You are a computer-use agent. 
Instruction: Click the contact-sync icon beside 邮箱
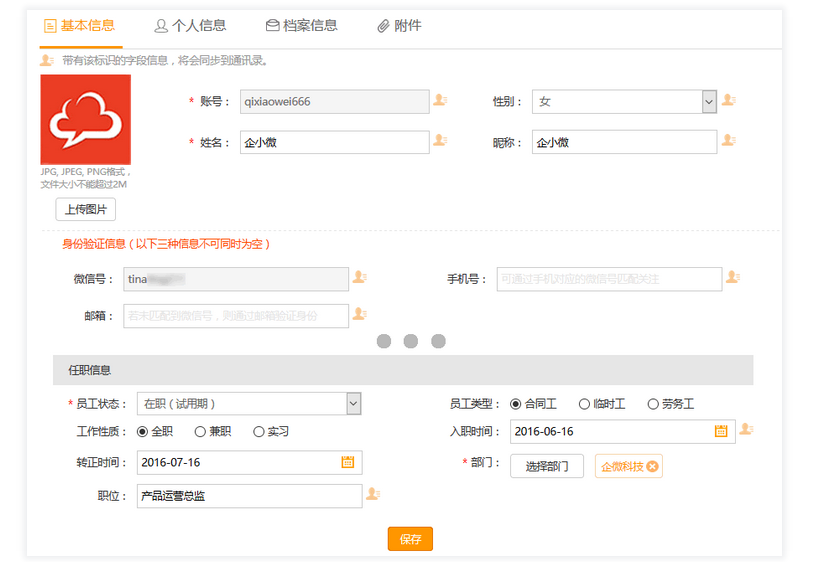click(x=360, y=314)
